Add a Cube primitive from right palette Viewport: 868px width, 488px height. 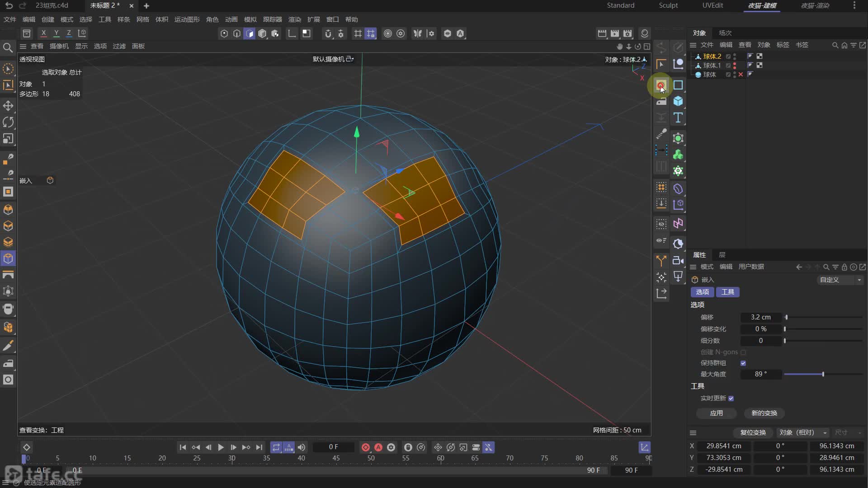pos(678,101)
